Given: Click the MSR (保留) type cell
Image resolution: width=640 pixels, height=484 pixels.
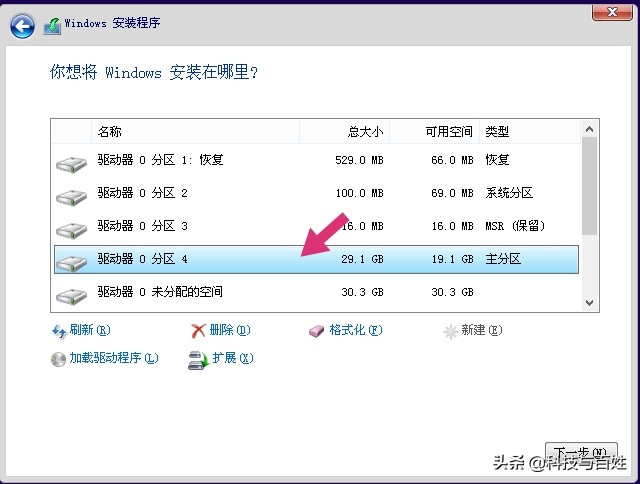Looking at the screenshot, I should pyautogui.click(x=515, y=226).
